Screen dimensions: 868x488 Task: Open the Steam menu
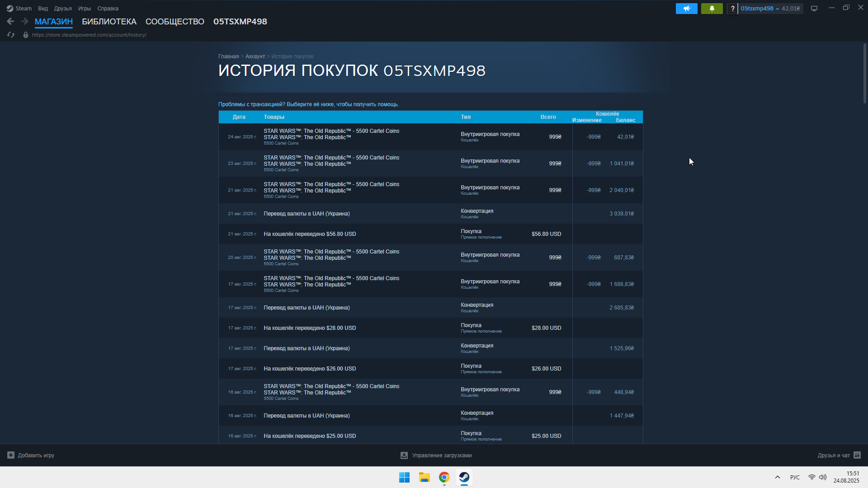point(24,9)
